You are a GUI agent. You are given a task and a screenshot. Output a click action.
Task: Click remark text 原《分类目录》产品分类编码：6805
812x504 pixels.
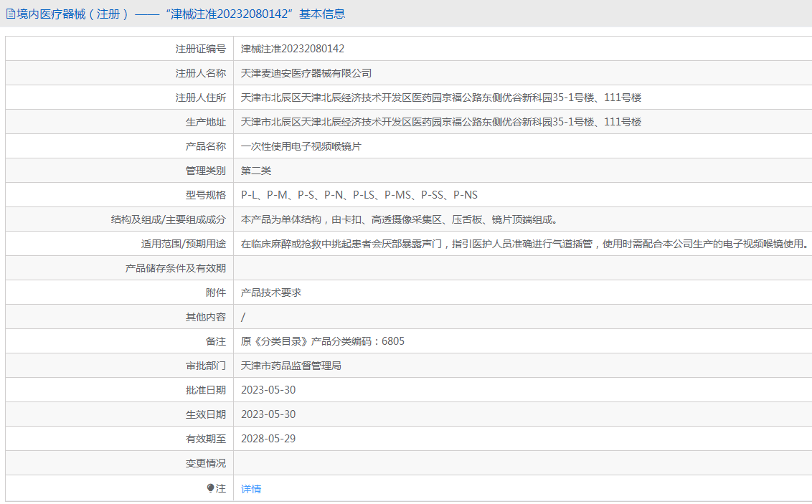pyautogui.click(x=323, y=341)
